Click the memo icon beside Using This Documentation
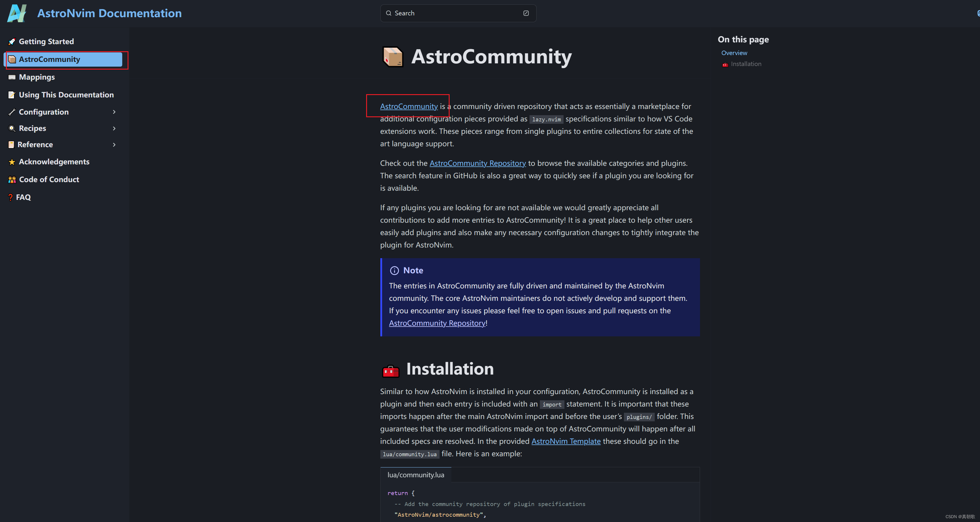Image resolution: width=980 pixels, height=522 pixels. coord(12,95)
